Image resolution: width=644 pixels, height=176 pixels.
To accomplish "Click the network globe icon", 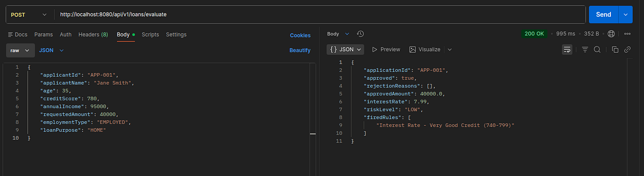I will pyautogui.click(x=611, y=34).
